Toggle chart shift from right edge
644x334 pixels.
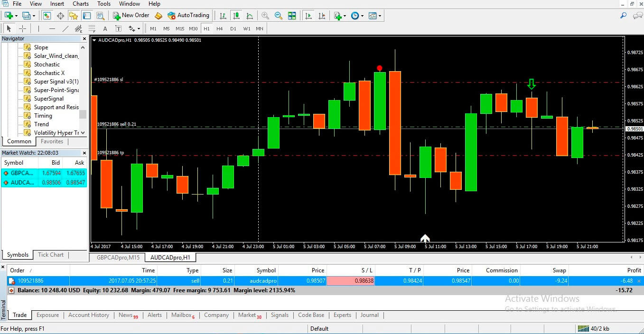pos(322,15)
